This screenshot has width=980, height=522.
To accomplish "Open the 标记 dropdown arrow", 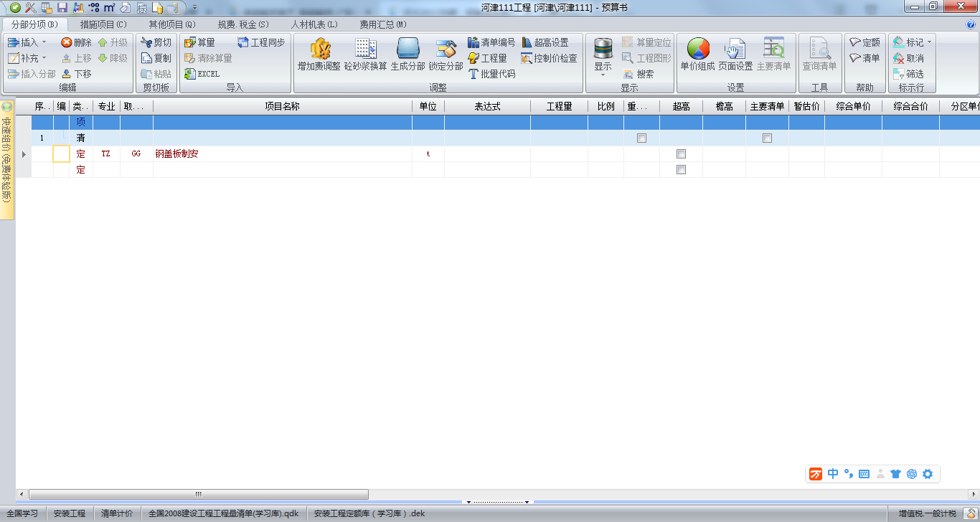I will coord(930,42).
